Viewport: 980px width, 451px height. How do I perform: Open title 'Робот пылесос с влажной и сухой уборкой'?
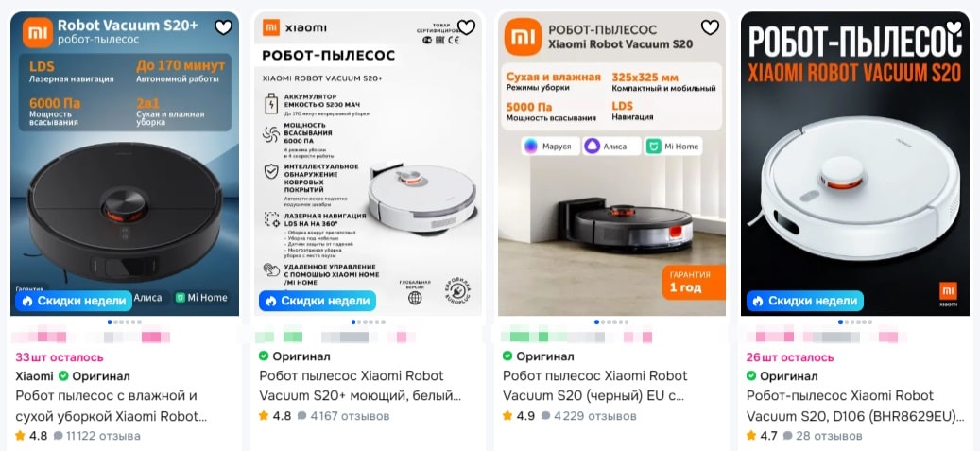click(x=111, y=406)
